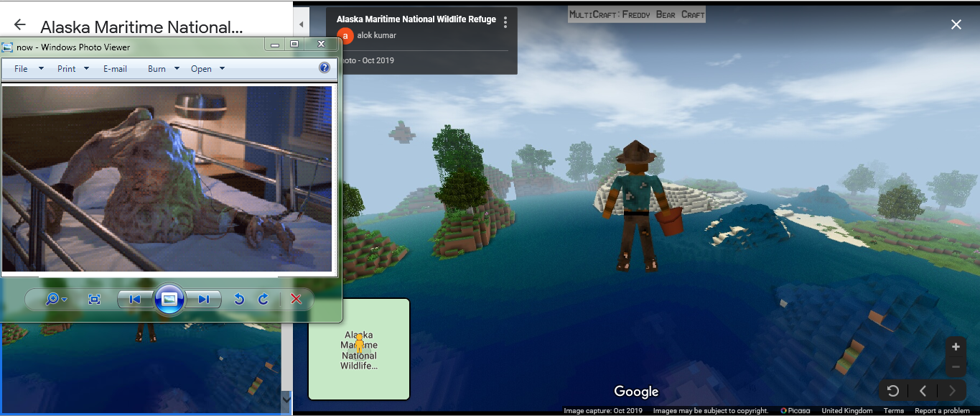Screen dimensions: 980x416
Task: Open the zoom level dropdown arrow
Action: (x=65, y=300)
